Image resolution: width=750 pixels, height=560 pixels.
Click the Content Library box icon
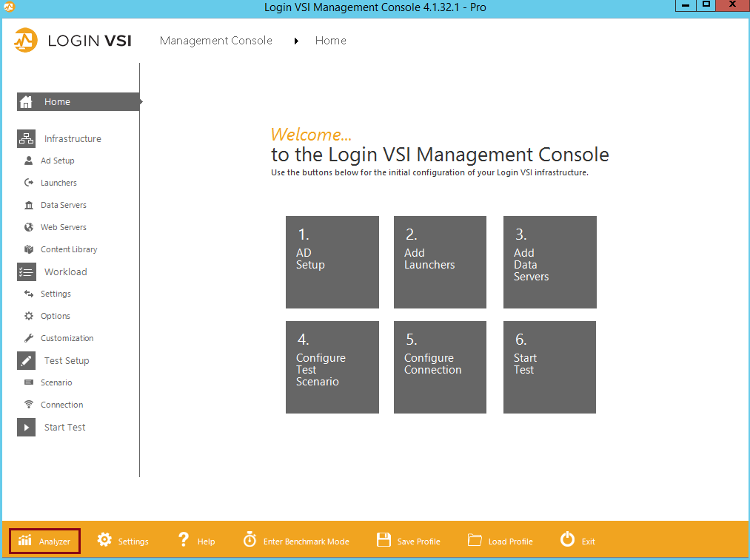tap(29, 249)
